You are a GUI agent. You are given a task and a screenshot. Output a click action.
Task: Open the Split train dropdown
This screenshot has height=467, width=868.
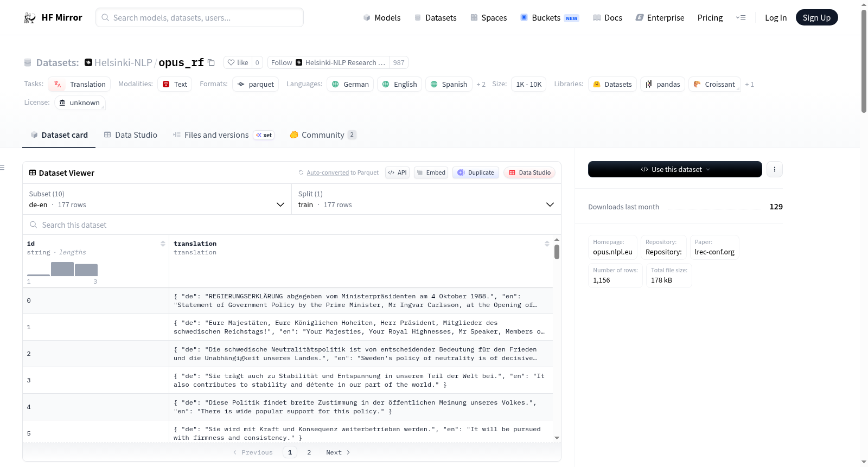pyautogui.click(x=426, y=200)
